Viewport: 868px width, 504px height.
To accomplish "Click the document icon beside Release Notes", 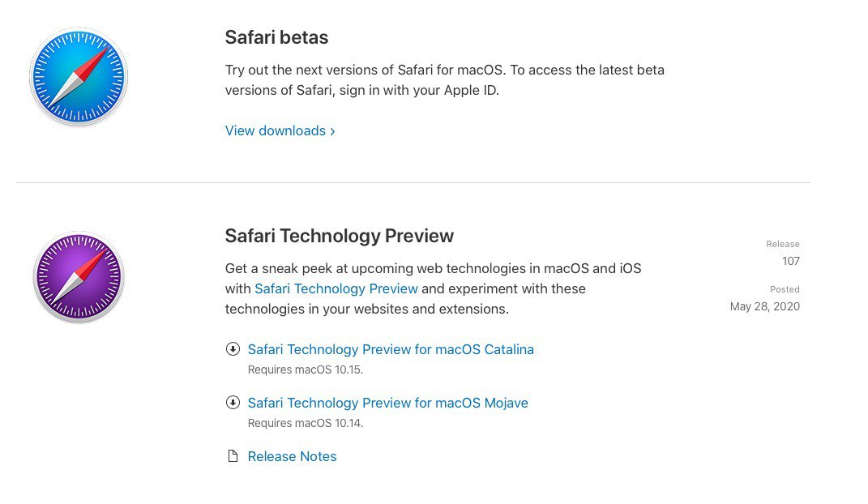I will pos(233,456).
